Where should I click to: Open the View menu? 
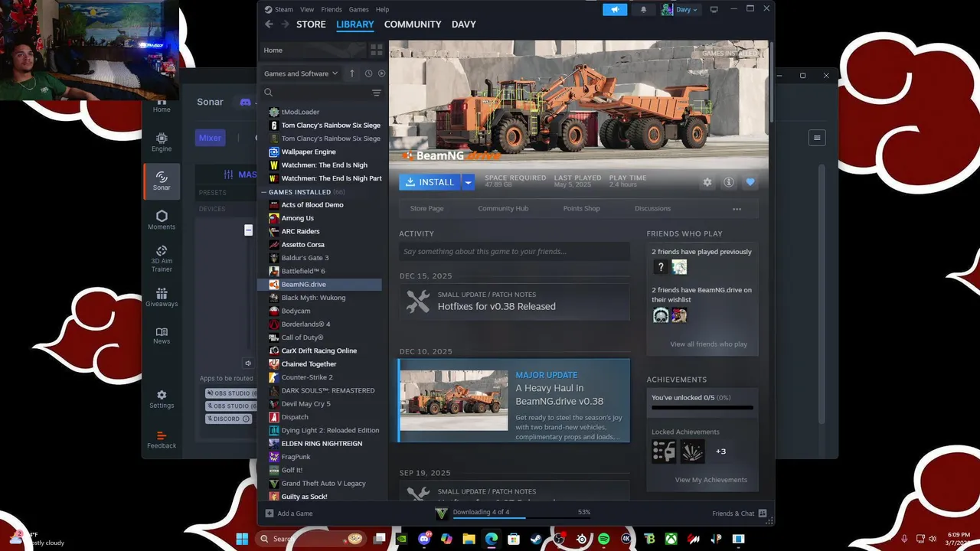[x=307, y=9]
